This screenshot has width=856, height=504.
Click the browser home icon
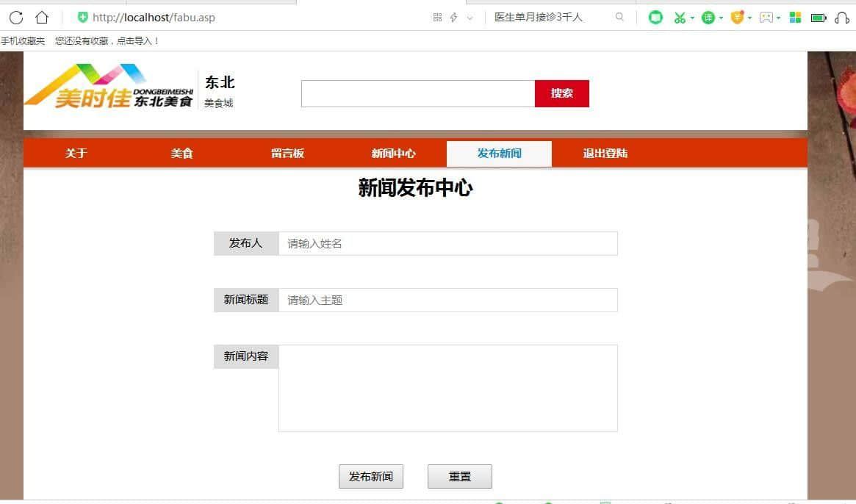coord(42,17)
